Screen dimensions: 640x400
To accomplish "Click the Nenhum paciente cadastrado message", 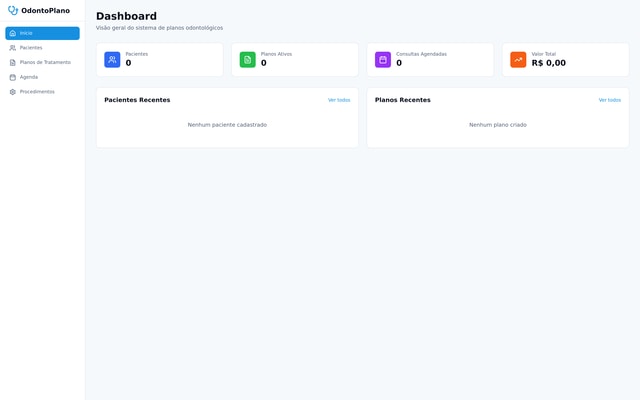I will (227, 125).
